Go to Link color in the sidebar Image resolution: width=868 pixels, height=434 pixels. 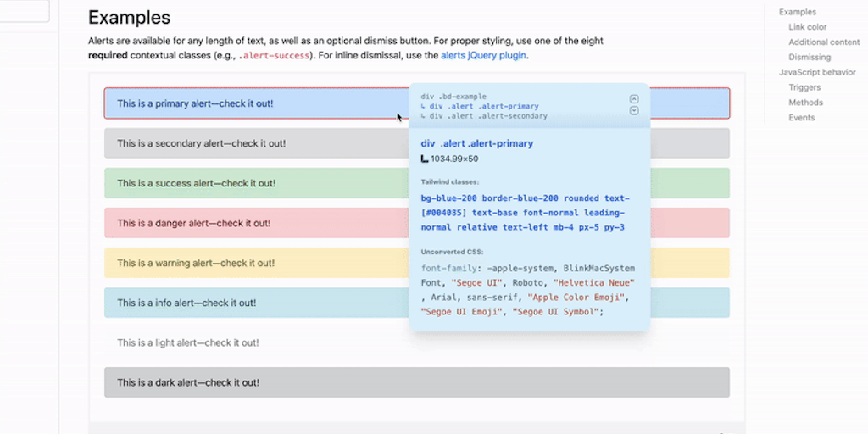coord(807,27)
